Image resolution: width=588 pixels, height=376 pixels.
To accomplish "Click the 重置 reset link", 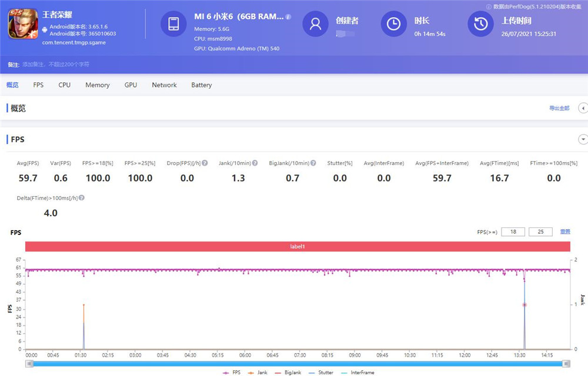I will point(565,231).
